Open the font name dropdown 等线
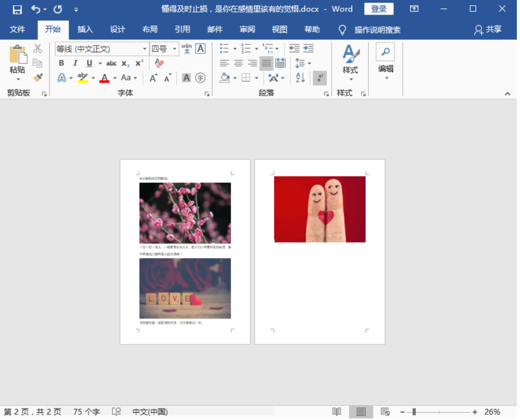 coord(145,49)
